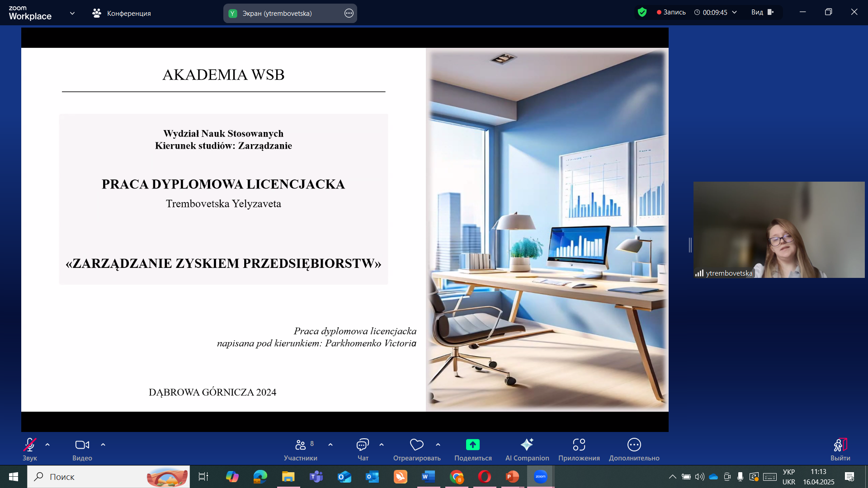Expand audio settings arrow beside microphone

pos(47,445)
